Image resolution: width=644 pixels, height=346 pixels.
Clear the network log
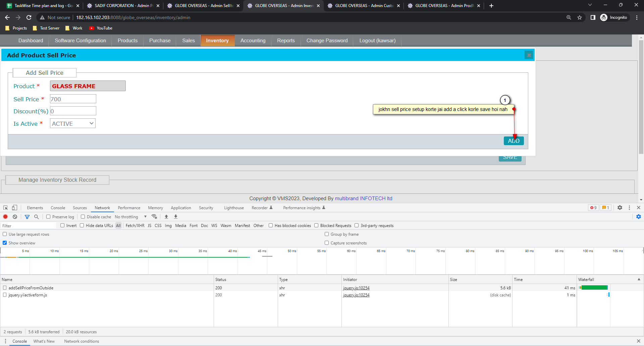click(15, 217)
